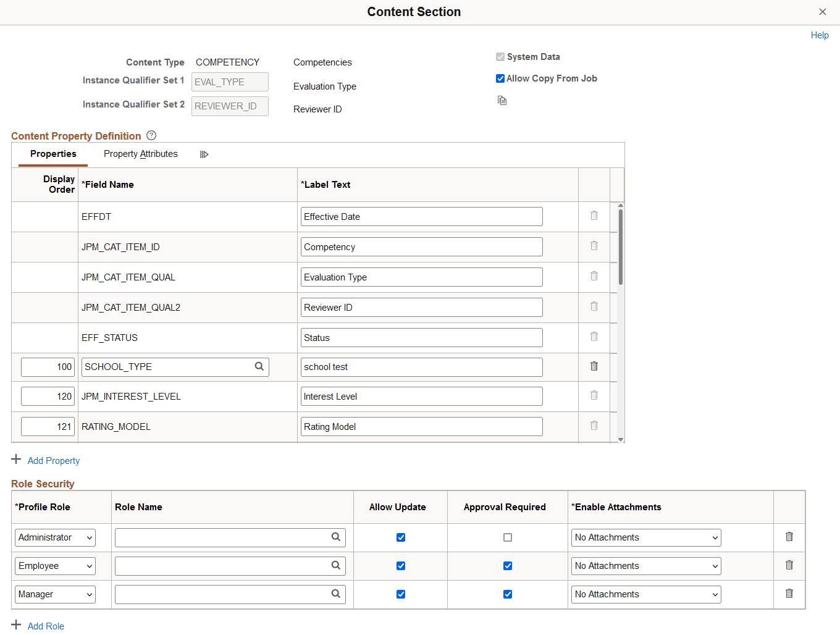
Task: Switch to the Property Attributes tab
Action: point(140,154)
